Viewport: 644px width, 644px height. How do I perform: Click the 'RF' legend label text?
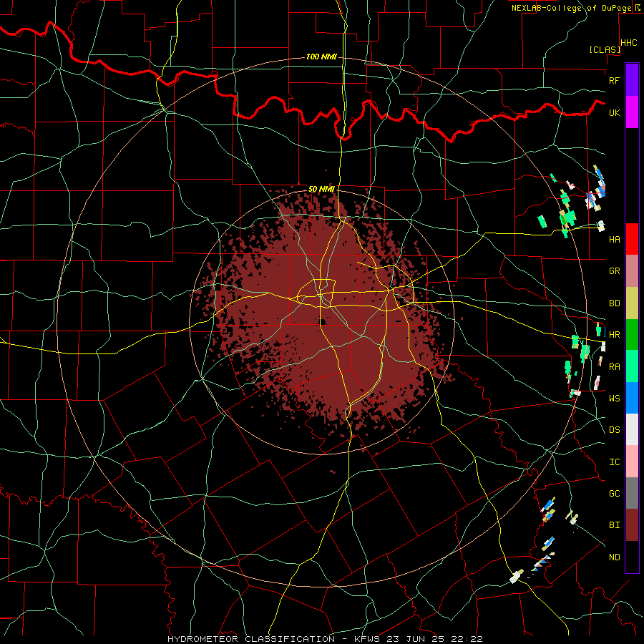point(614,80)
